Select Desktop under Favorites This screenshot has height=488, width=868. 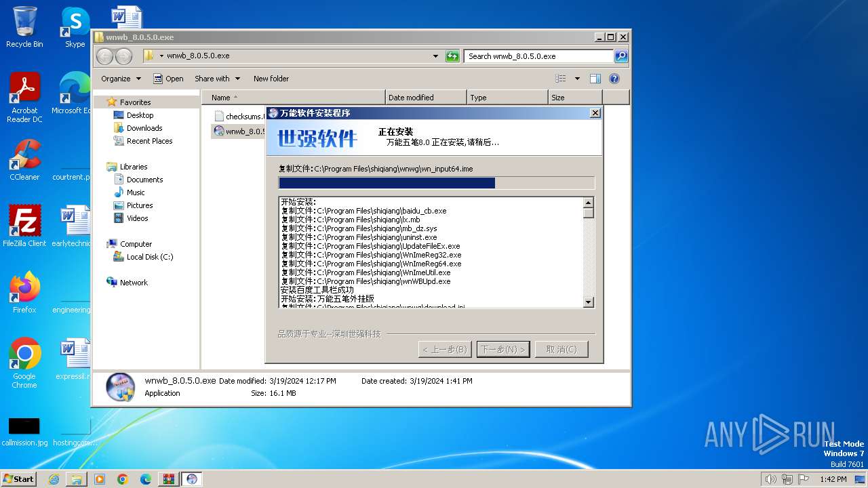pos(133,115)
